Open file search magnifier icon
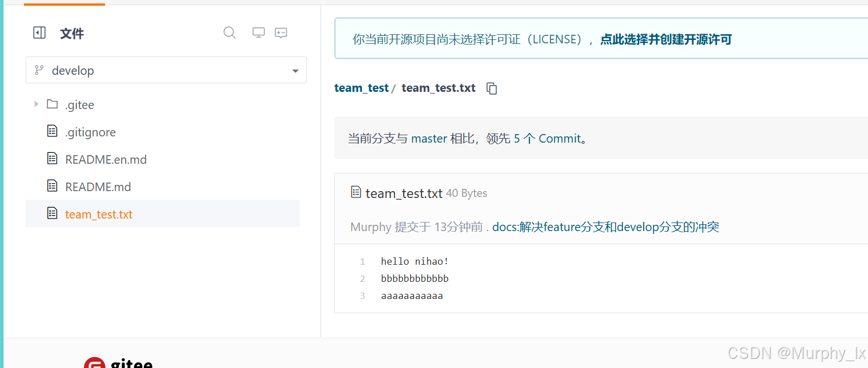The height and width of the screenshot is (368, 868). click(x=230, y=33)
